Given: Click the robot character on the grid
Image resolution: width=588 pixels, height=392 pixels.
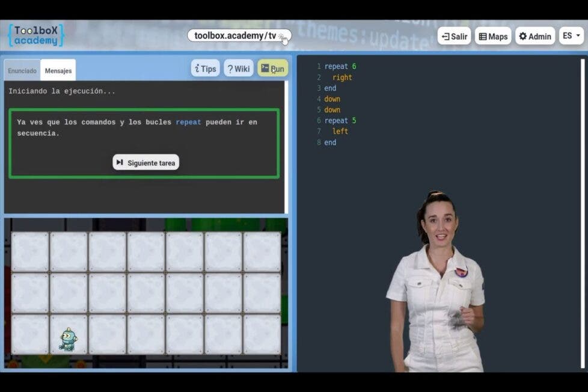Looking at the screenshot, I should [68, 339].
